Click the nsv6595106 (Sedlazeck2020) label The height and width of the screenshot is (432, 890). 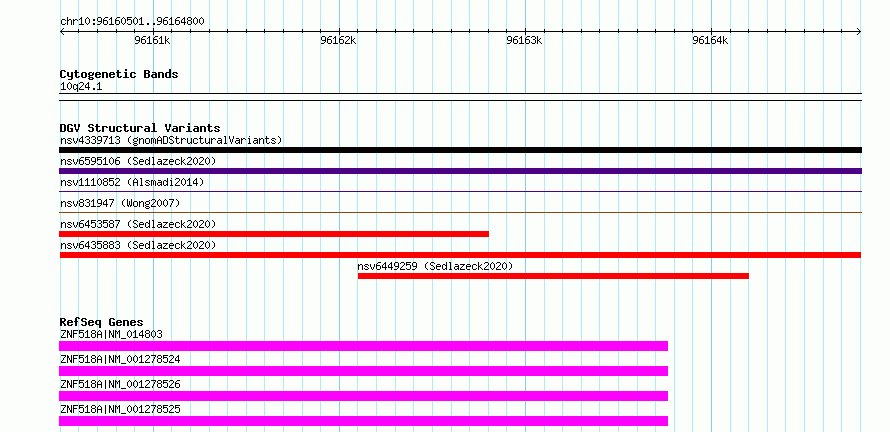pos(138,161)
